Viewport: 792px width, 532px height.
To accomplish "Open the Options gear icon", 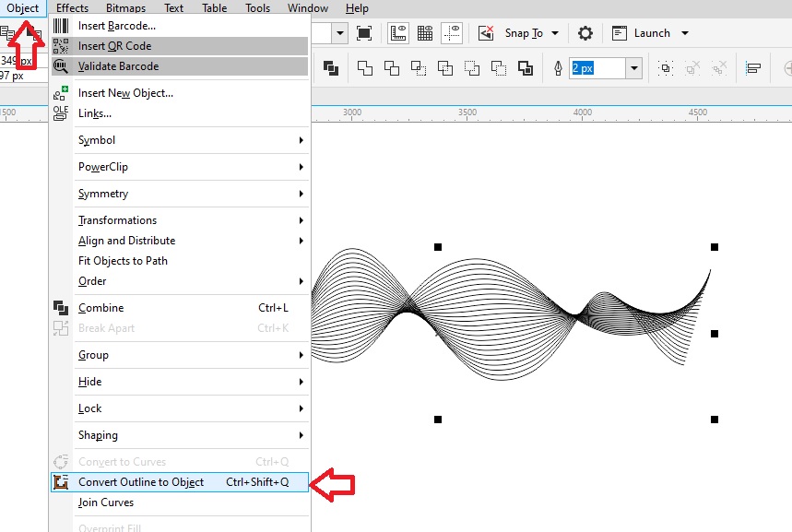I will [x=585, y=33].
